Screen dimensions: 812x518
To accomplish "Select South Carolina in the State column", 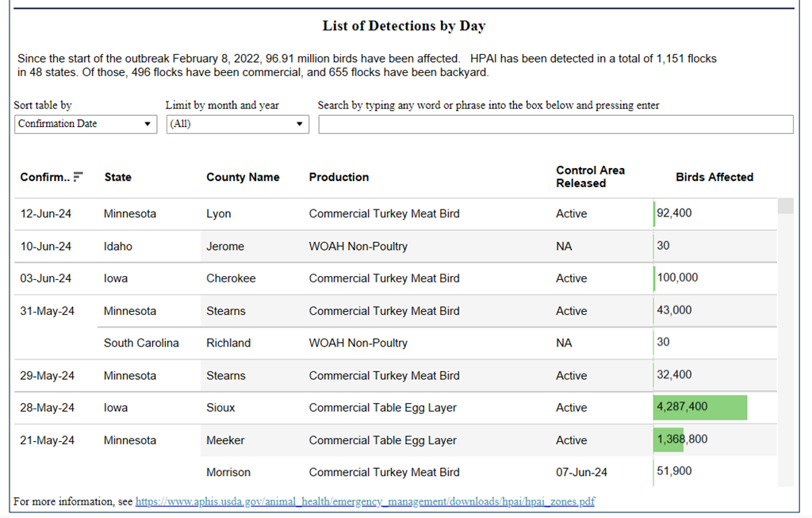I will pos(141,343).
